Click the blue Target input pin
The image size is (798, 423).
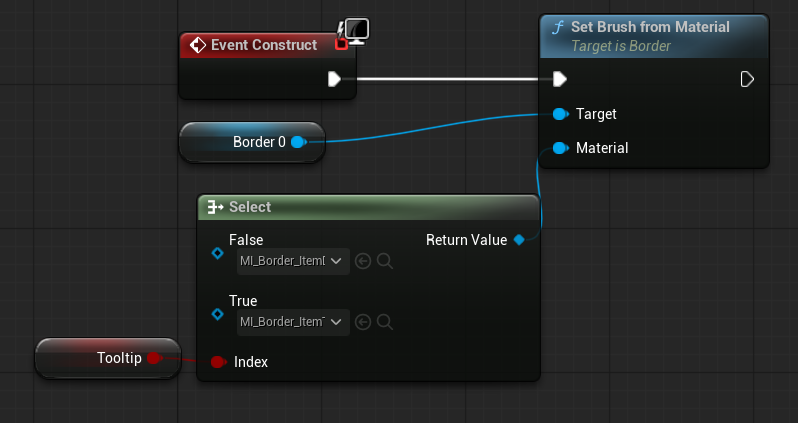559,114
